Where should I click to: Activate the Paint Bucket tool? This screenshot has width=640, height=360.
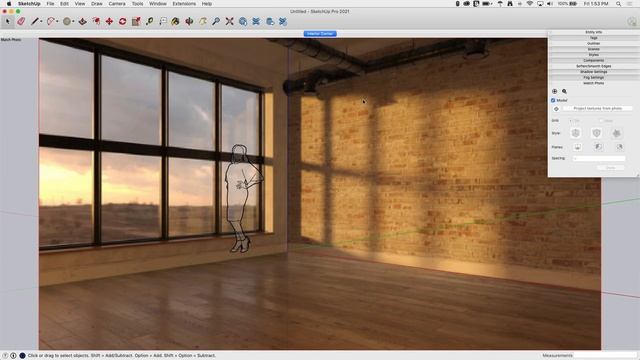coord(176,21)
